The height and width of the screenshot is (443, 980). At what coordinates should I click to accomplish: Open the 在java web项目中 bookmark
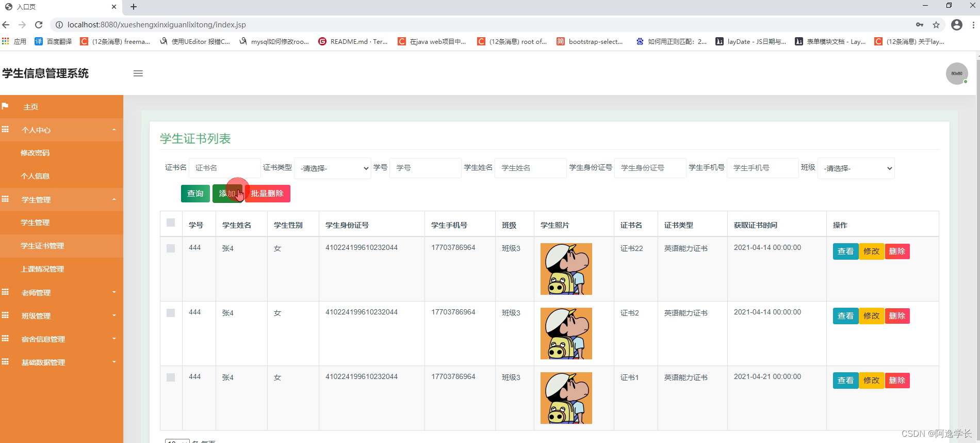point(432,41)
